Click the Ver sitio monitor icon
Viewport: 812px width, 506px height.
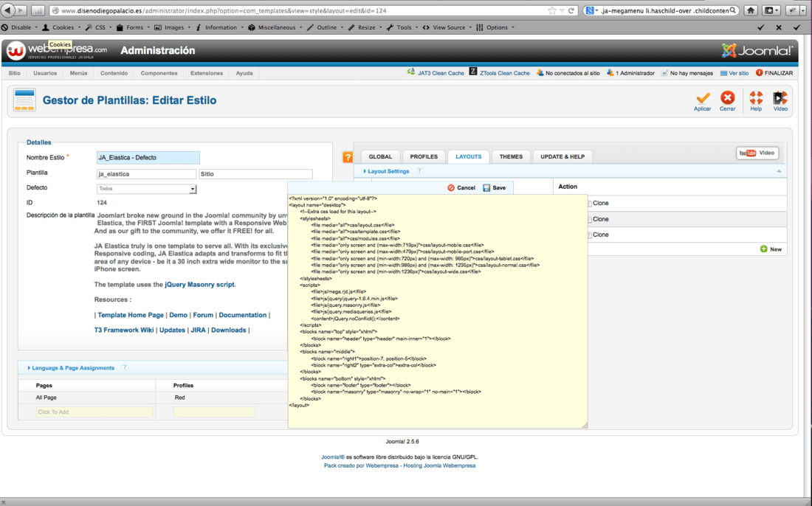[723, 73]
